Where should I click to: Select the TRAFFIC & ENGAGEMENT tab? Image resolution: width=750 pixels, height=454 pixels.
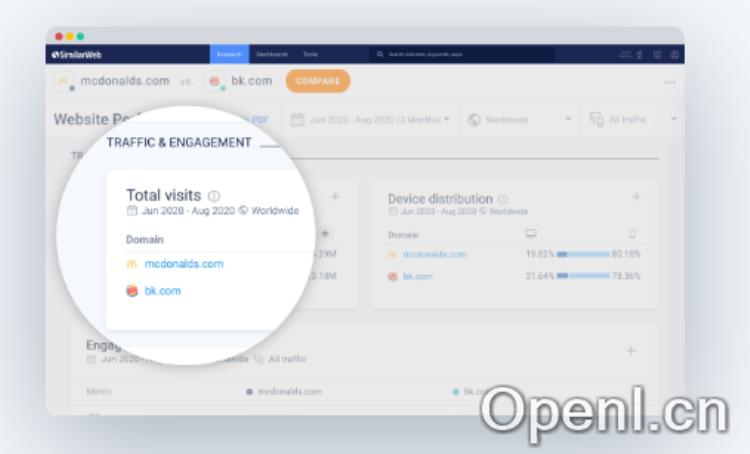tap(179, 143)
